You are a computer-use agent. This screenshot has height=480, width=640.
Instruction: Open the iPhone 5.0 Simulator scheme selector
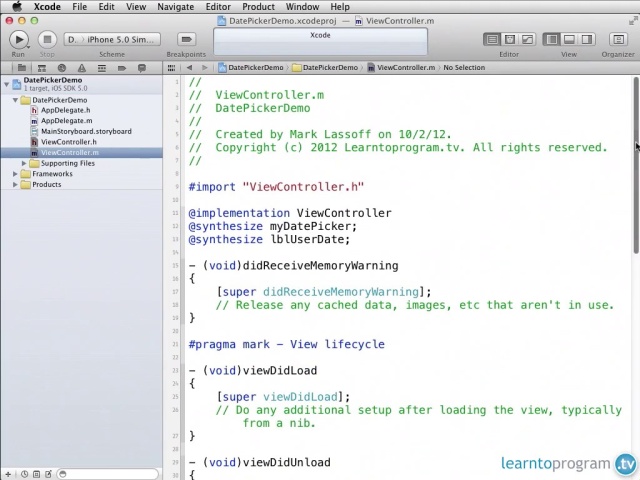click(112, 40)
